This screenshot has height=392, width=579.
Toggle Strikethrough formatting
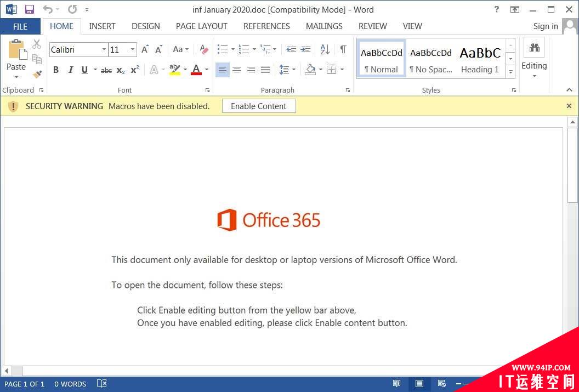click(106, 70)
